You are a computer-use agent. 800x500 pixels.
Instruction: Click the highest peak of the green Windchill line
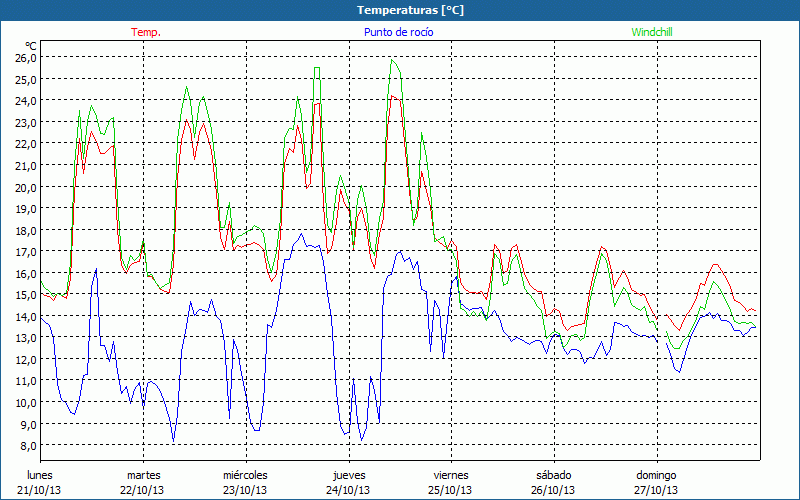pos(393,60)
